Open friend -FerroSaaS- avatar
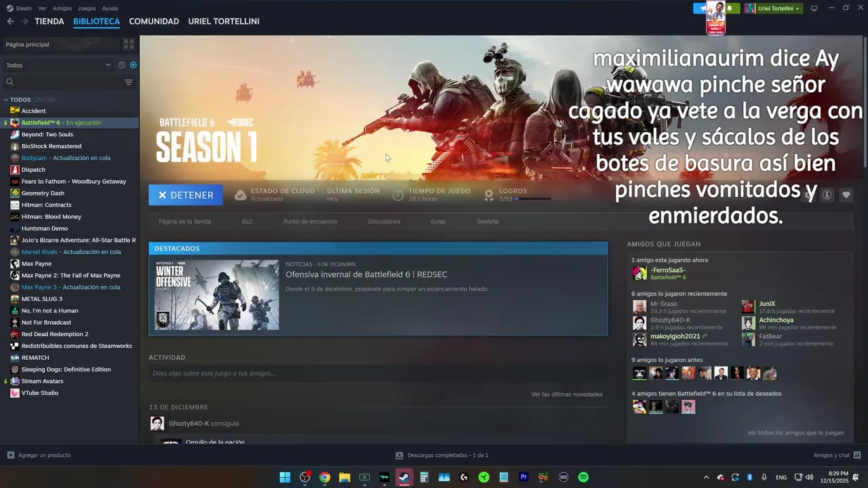Image resolution: width=868 pixels, height=488 pixels. click(x=639, y=273)
